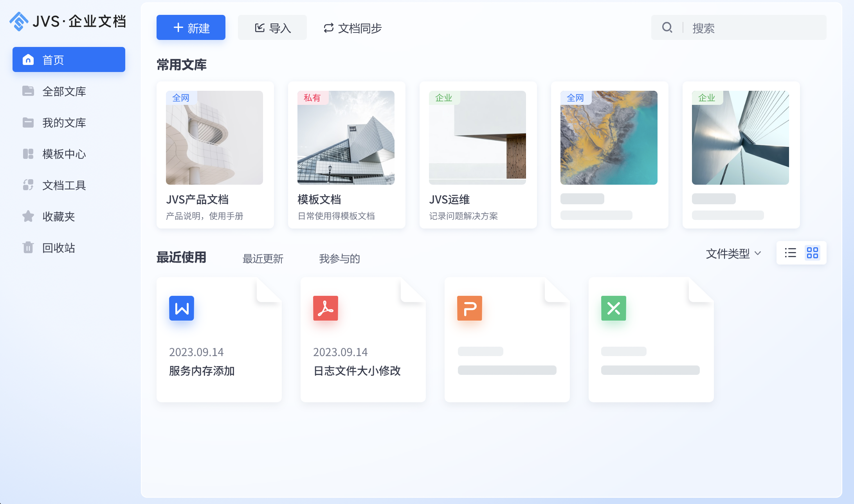Select the 最近使用 tab

click(x=181, y=257)
